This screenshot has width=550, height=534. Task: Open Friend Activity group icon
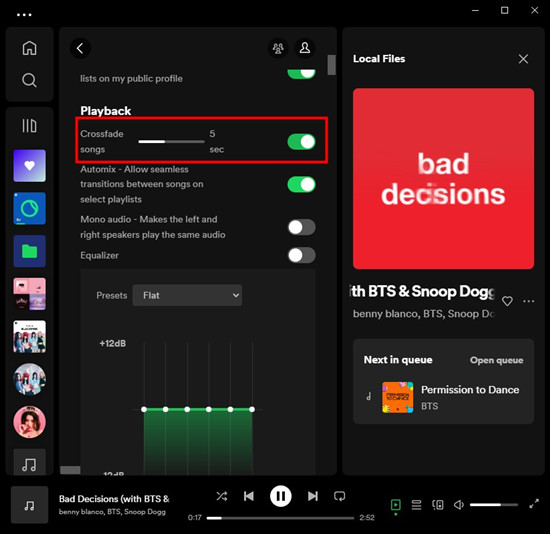click(278, 48)
